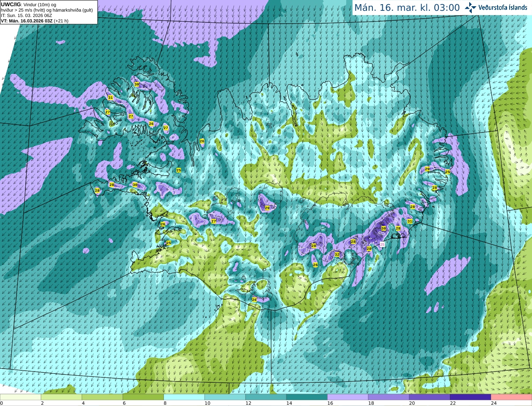Click the legend scale value 0
This screenshot has width=532, height=406.
tap(2, 403)
